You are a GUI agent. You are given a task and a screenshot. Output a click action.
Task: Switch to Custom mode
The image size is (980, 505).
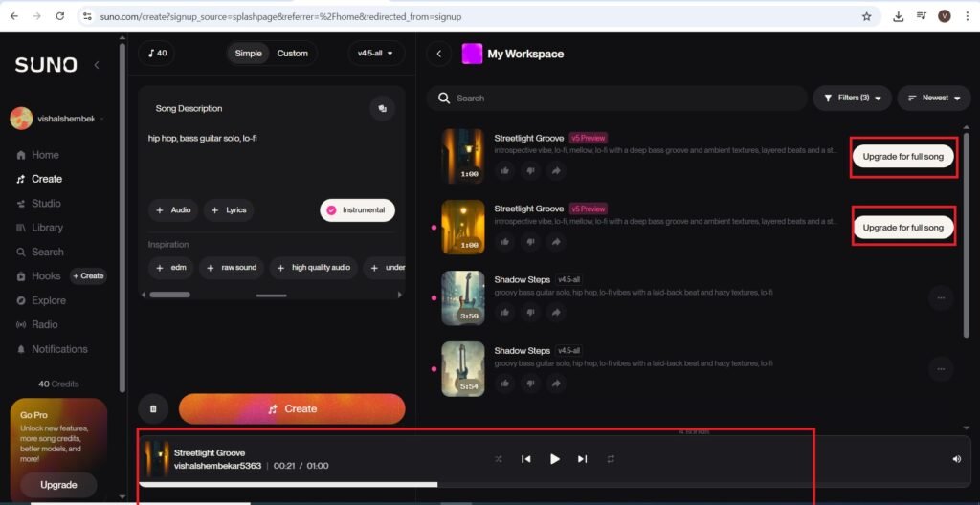[x=292, y=54]
